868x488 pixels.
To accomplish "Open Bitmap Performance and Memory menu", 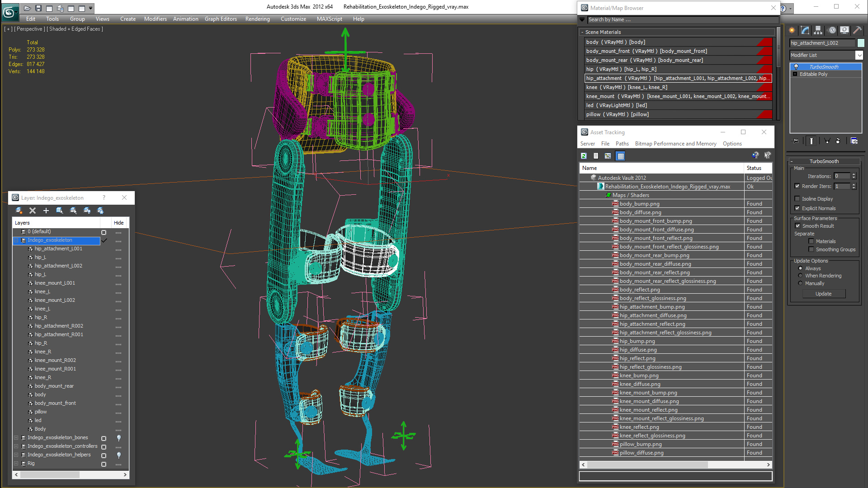I will point(675,144).
